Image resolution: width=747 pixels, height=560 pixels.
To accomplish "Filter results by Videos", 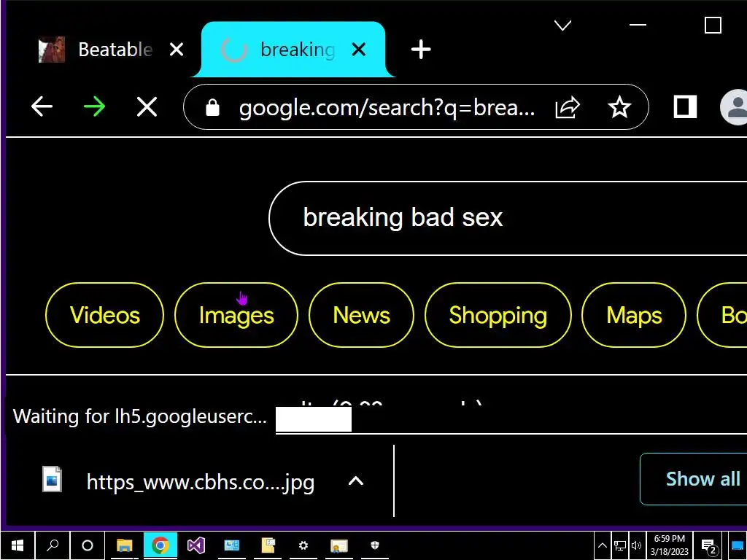I will pos(105,315).
